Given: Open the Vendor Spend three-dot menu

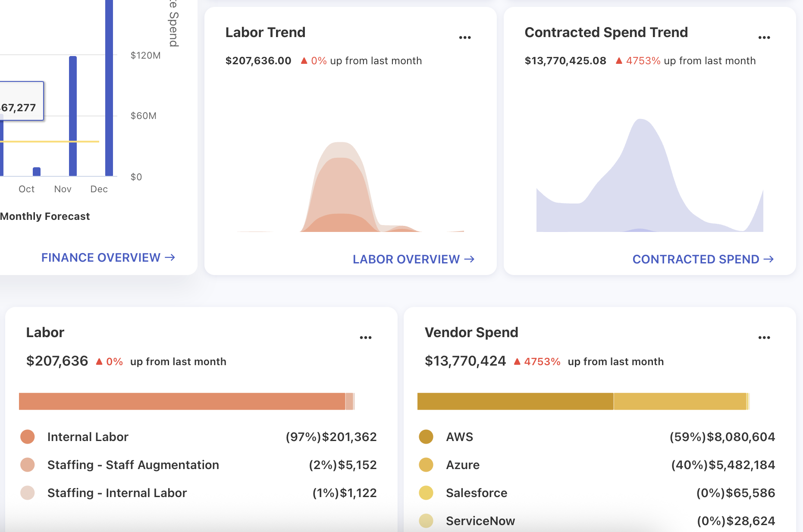Looking at the screenshot, I should [764, 338].
